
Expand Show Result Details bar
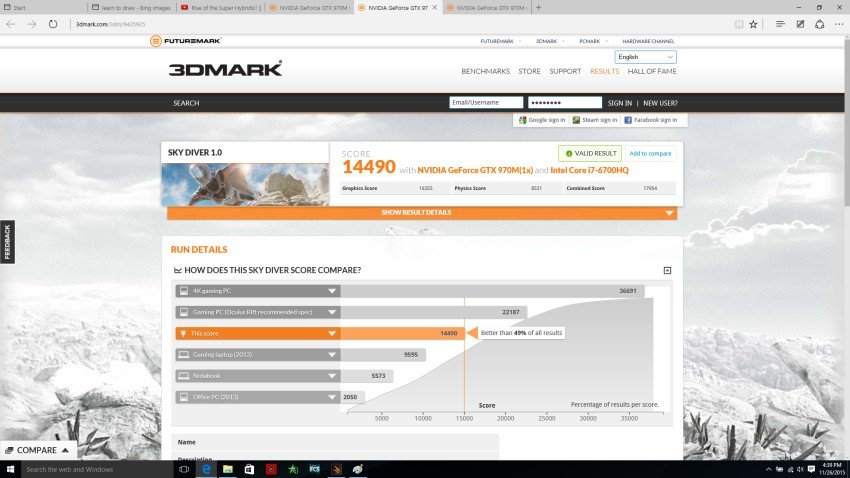[421, 213]
